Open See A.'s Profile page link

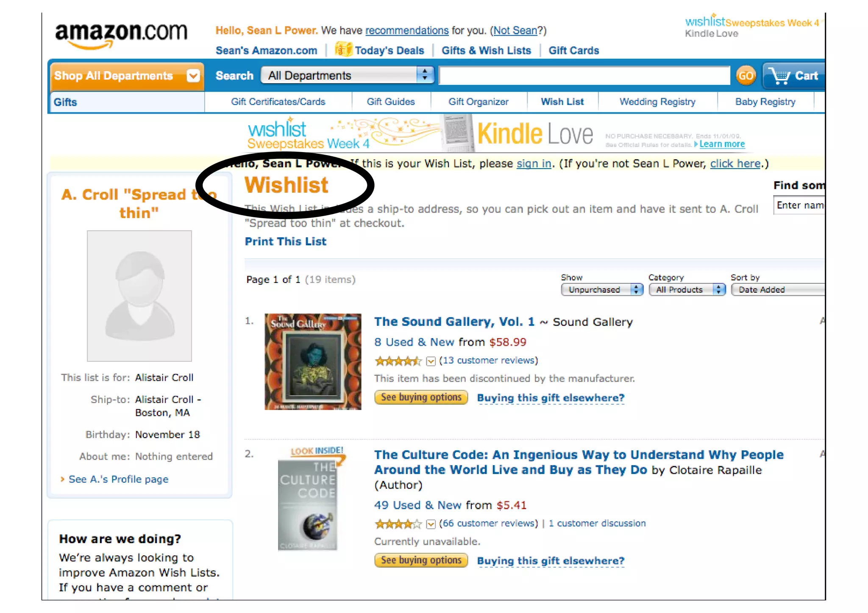point(118,479)
